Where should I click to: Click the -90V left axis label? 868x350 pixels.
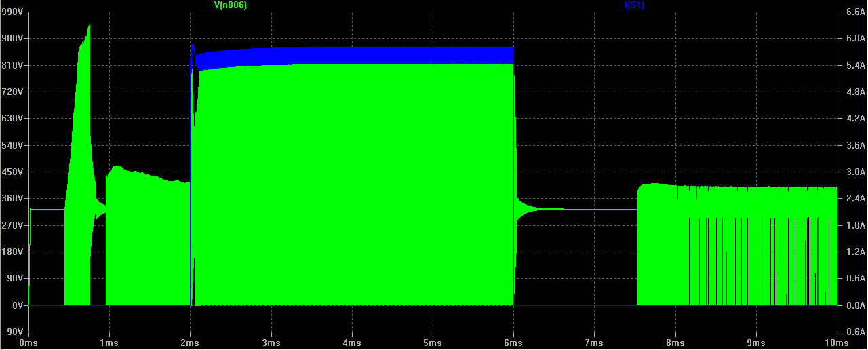[x=14, y=332]
